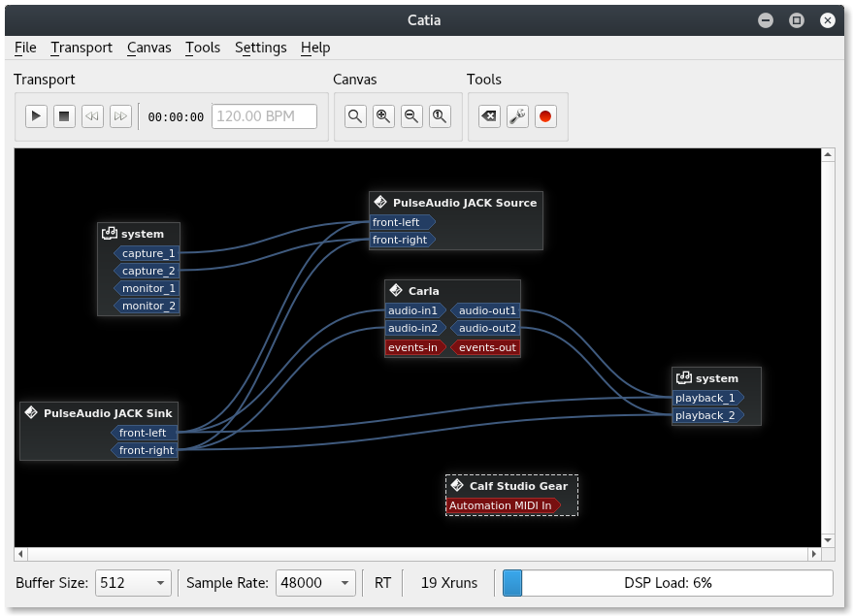
Task: Click the DSP Load progress bar
Action: coord(668,583)
